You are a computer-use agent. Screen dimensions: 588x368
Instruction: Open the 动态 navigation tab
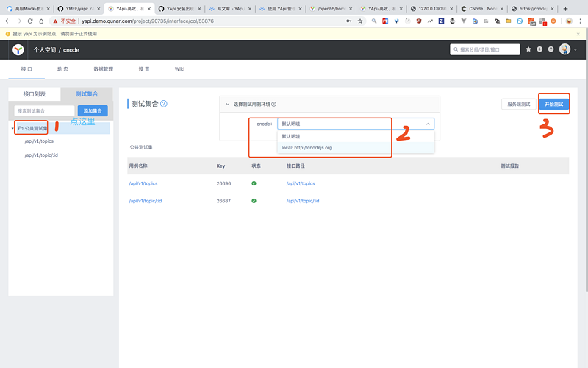[62, 69]
